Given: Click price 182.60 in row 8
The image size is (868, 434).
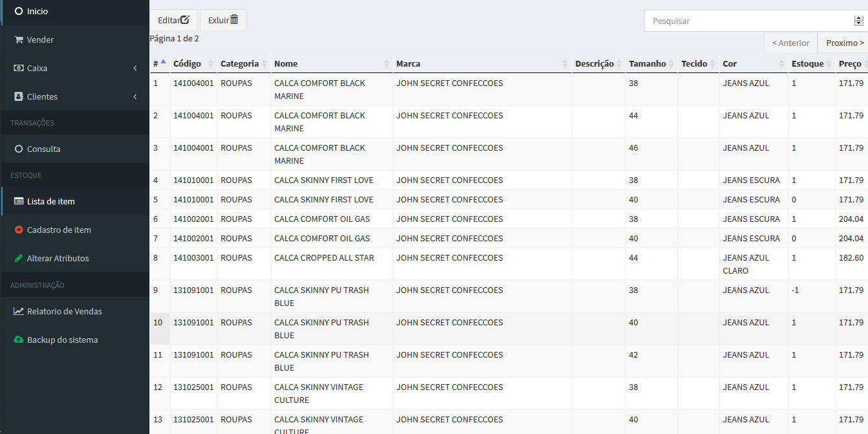Looking at the screenshot, I should [851, 257].
